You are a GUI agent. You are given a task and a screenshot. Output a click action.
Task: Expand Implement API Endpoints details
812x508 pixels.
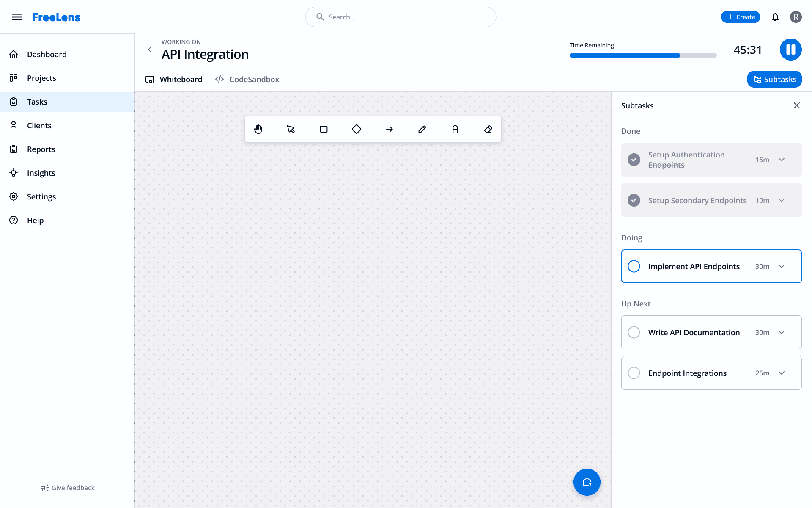click(x=782, y=266)
